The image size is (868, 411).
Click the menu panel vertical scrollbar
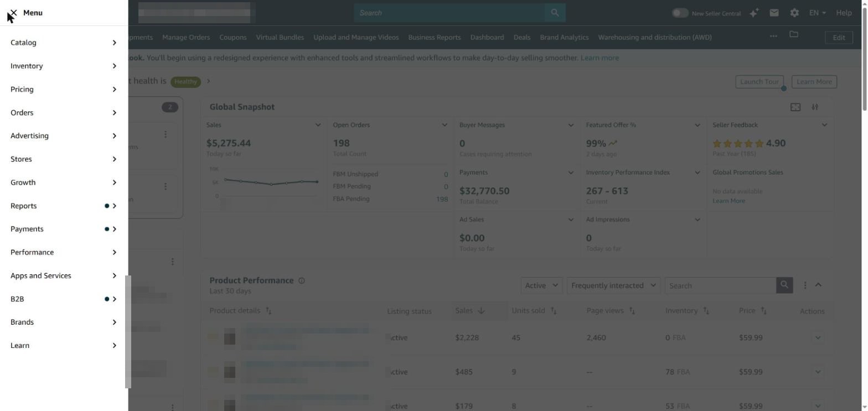[128, 332]
